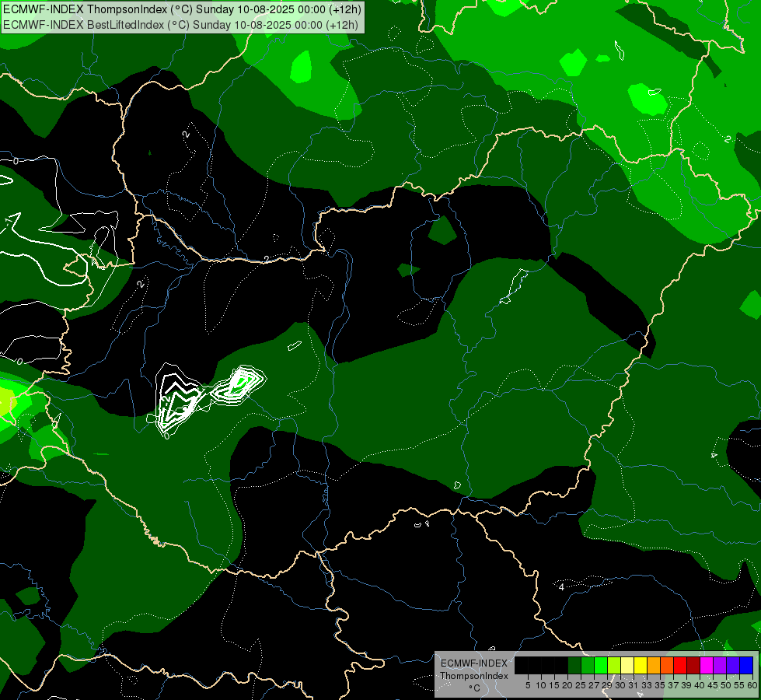Click the legend tick value 45
761x700 pixels.
(713, 685)
